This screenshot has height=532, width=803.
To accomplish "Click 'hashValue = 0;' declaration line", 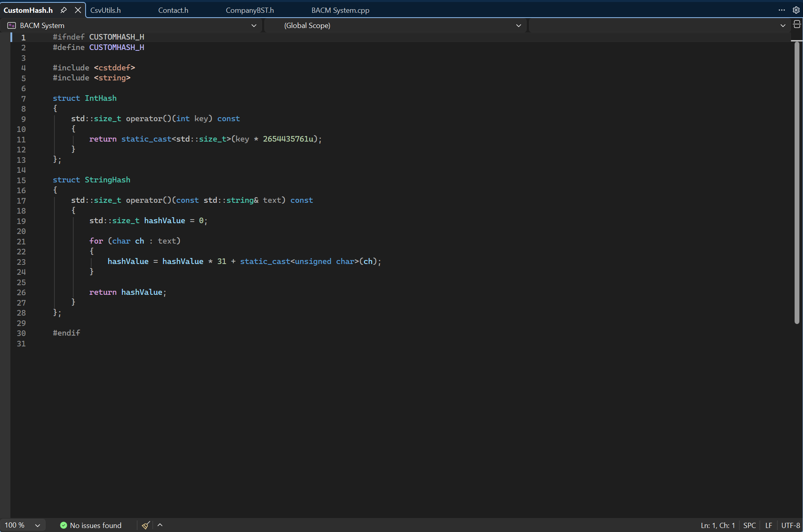I will click(148, 220).
